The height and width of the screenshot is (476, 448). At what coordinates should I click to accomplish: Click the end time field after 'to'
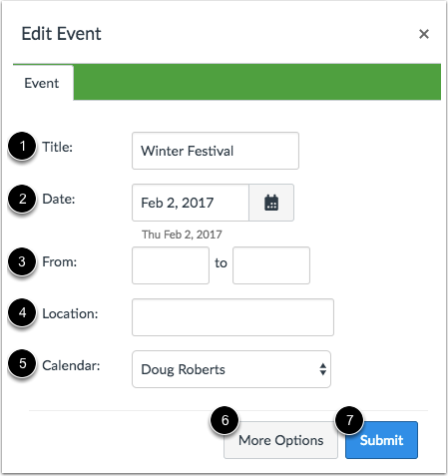pyautogui.click(x=271, y=265)
